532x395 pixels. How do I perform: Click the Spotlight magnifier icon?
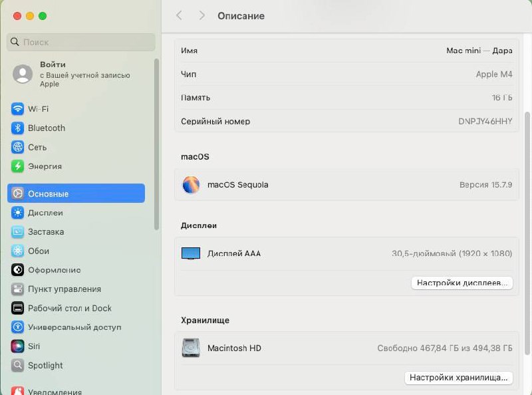17,366
